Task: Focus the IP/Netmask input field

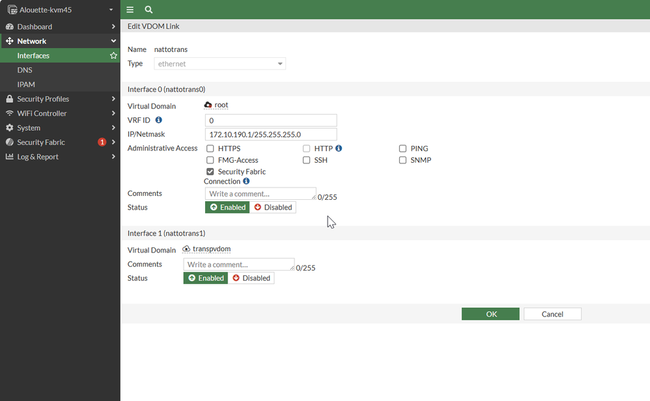Action: 271,134
